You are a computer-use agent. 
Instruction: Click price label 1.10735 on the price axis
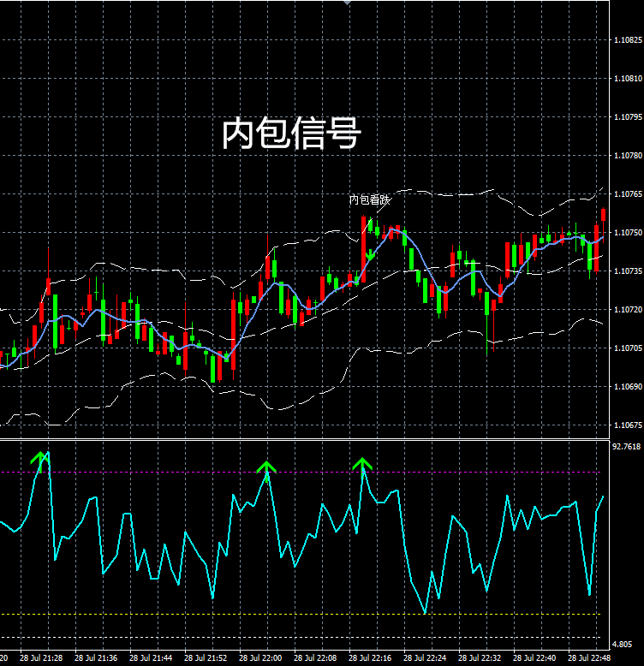(x=629, y=271)
